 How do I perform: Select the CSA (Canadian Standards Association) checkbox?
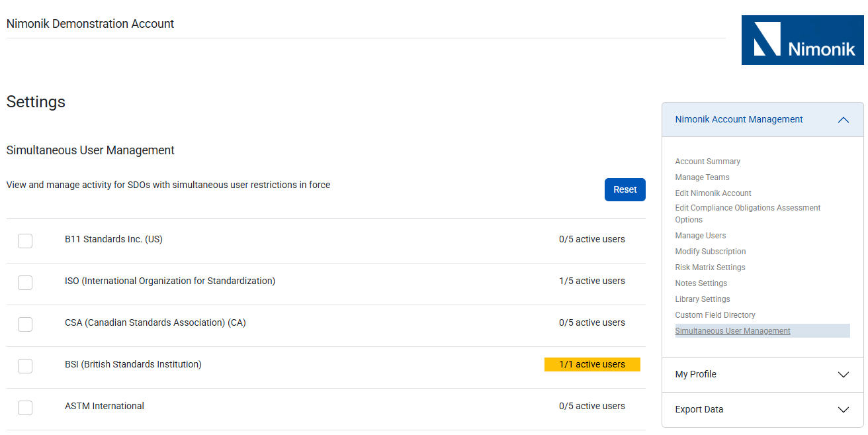(25, 324)
